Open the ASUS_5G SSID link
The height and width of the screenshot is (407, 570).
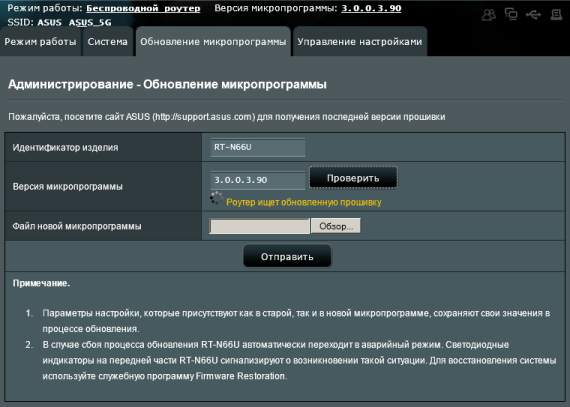click(x=90, y=23)
